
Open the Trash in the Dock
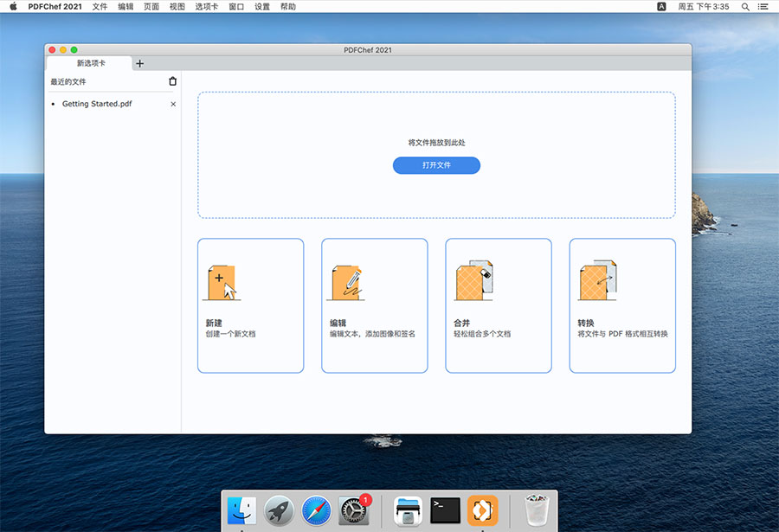tap(537, 510)
